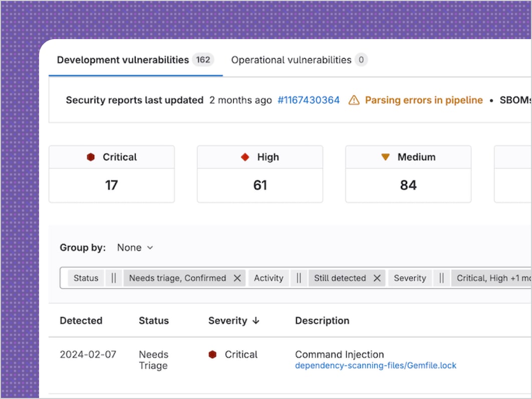This screenshot has height=399, width=532.
Task: Sort by the Severity column header
Action: (x=234, y=321)
